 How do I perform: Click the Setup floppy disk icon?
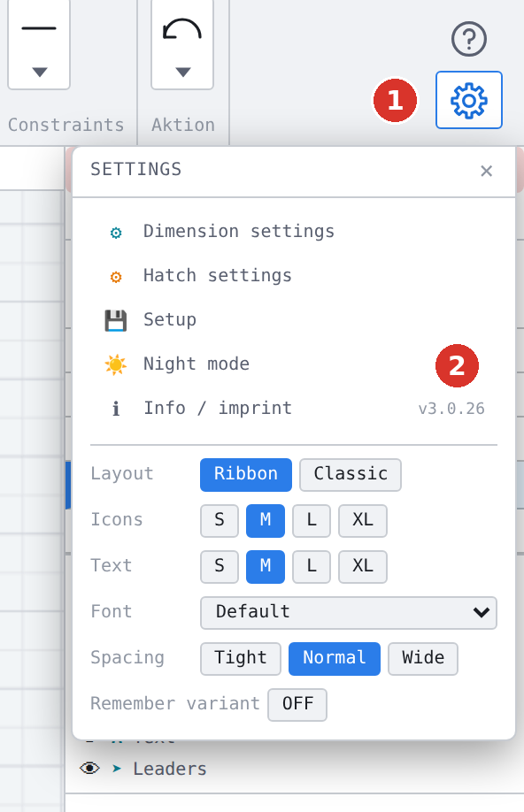pyautogui.click(x=116, y=320)
